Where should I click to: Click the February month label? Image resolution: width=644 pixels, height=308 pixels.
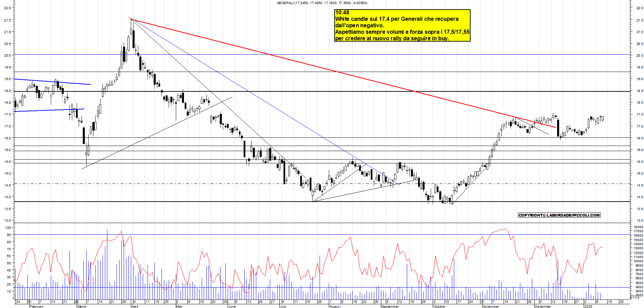click(x=37, y=306)
